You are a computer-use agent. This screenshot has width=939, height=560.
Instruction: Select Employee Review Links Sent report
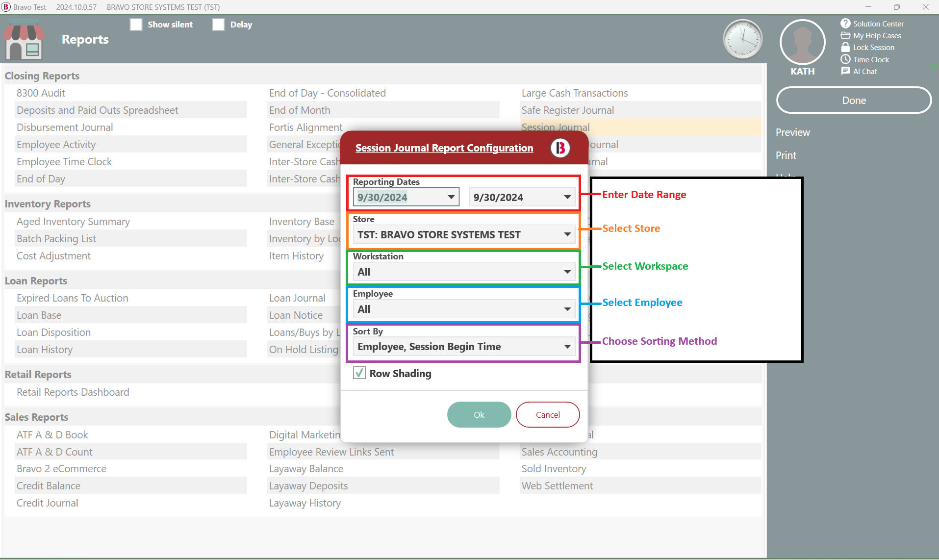point(331,452)
